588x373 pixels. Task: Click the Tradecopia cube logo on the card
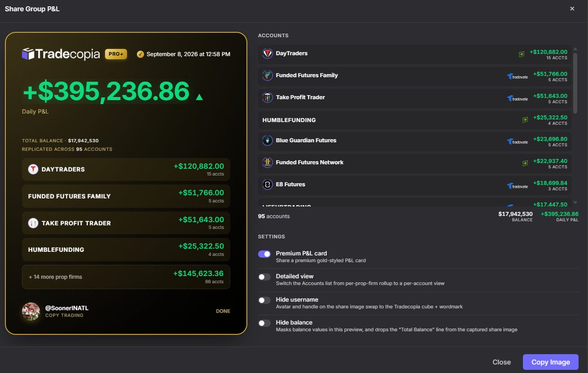[x=28, y=54]
